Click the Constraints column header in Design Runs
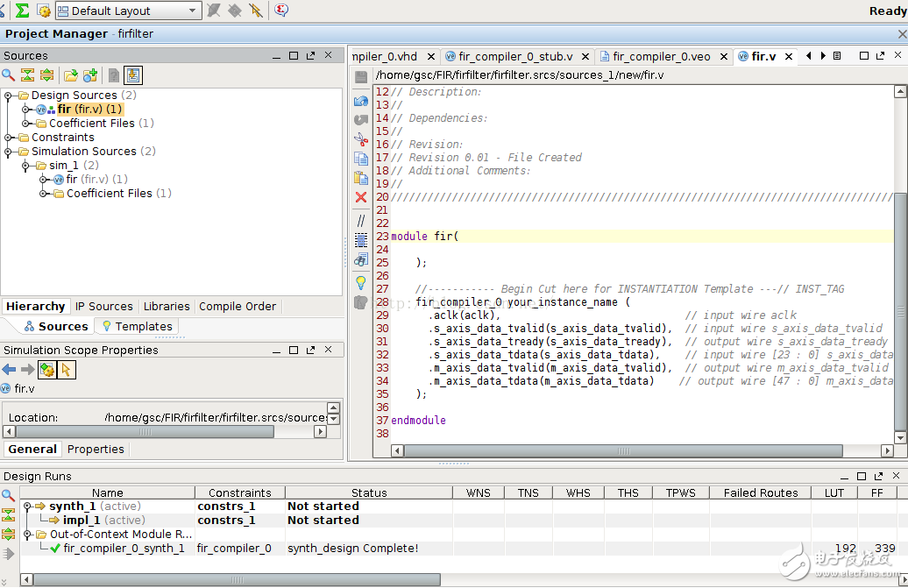908x588 pixels. click(x=239, y=492)
